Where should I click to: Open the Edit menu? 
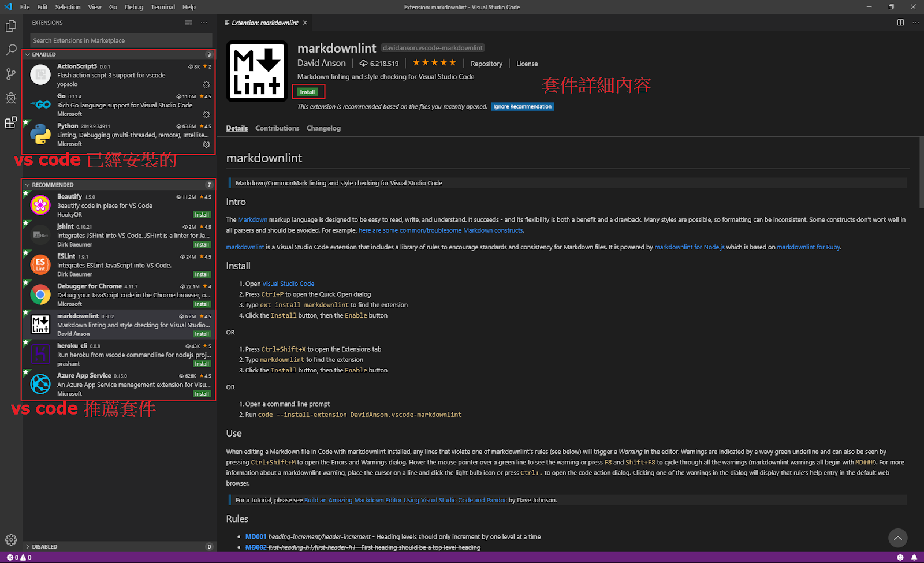point(43,7)
